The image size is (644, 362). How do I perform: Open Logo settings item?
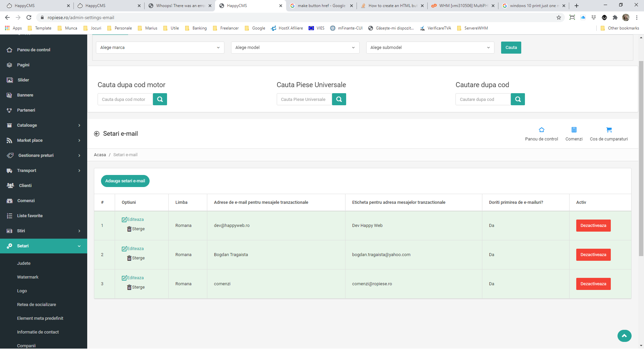[x=22, y=291]
